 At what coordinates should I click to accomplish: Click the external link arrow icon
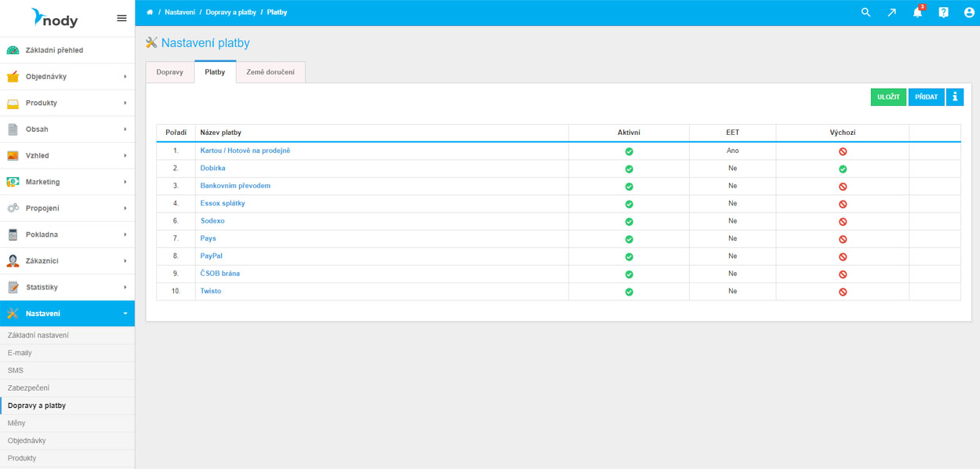tap(891, 13)
